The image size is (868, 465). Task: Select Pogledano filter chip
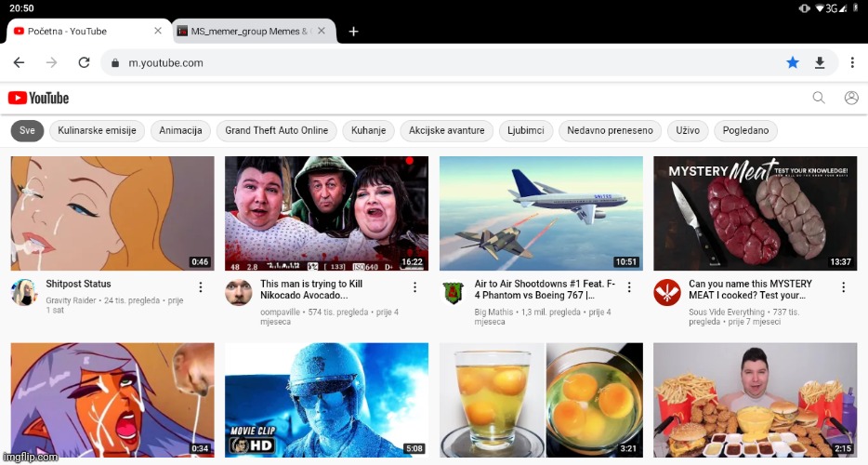(x=745, y=131)
